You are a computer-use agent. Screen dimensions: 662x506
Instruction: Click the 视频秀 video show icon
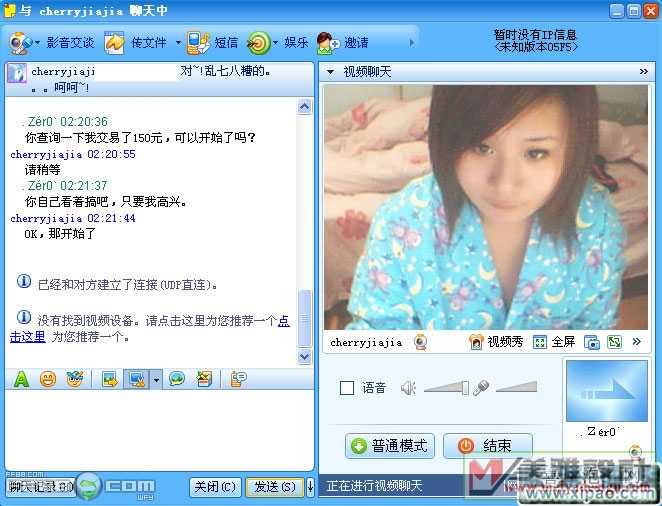click(476, 342)
